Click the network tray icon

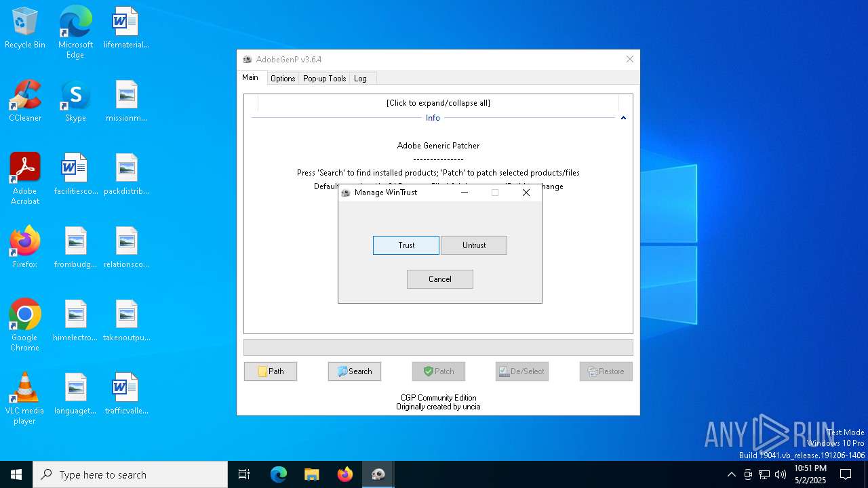click(764, 474)
